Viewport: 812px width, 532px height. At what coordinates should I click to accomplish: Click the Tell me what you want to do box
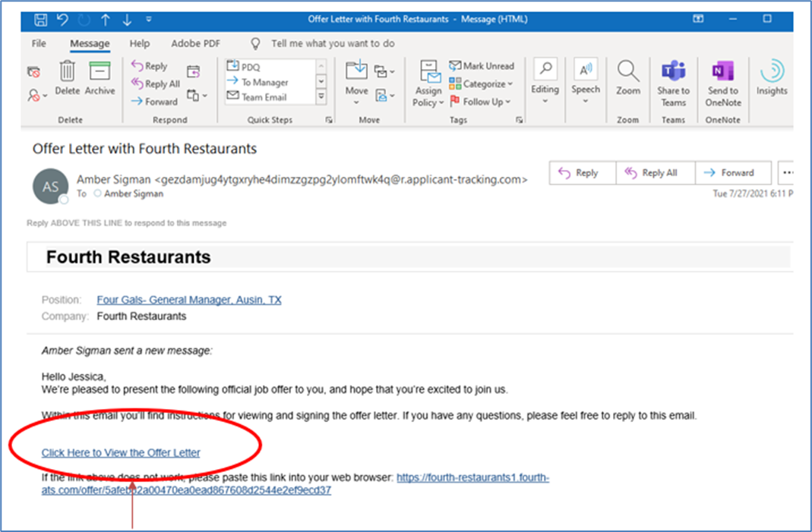tap(333, 43)
